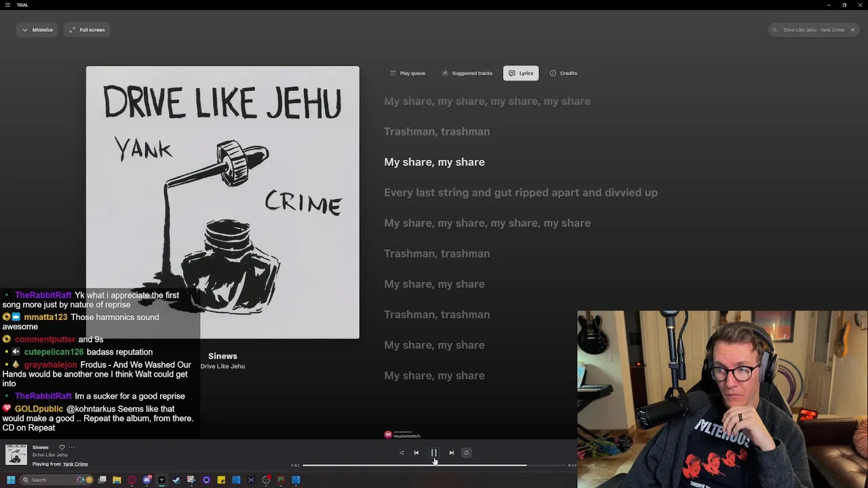Minimize the now playing view
Screen dimensions: 868x488
(x=37, y=30)
